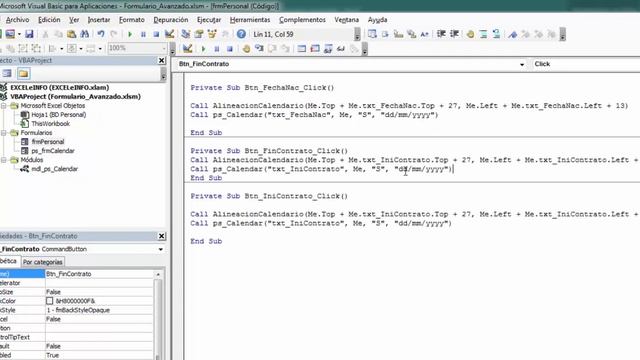Viewport: 640px width, 360px height.
Task: Toggle breakpoint with the Edit toolbar hand icon
Action: [470, 34]
